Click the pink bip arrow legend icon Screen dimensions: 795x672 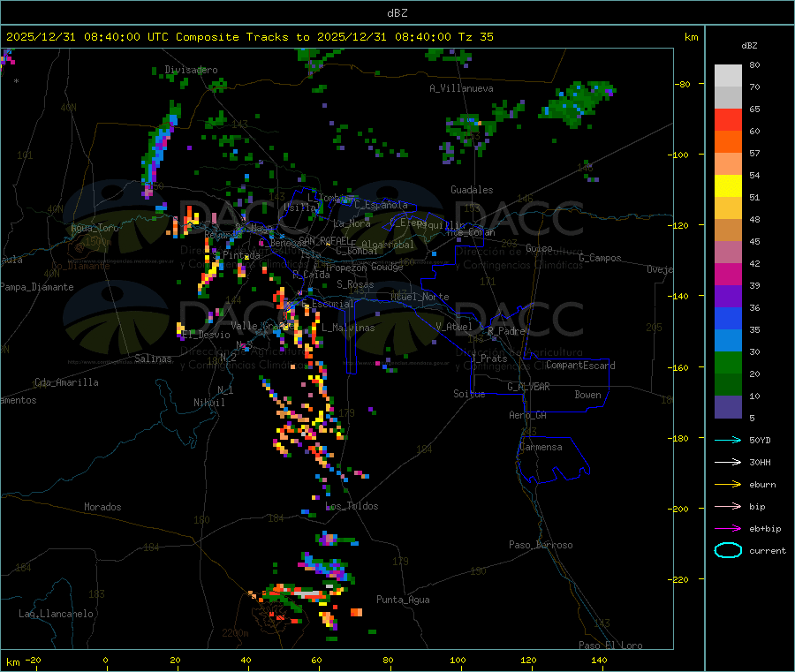[x=728, y=506]
